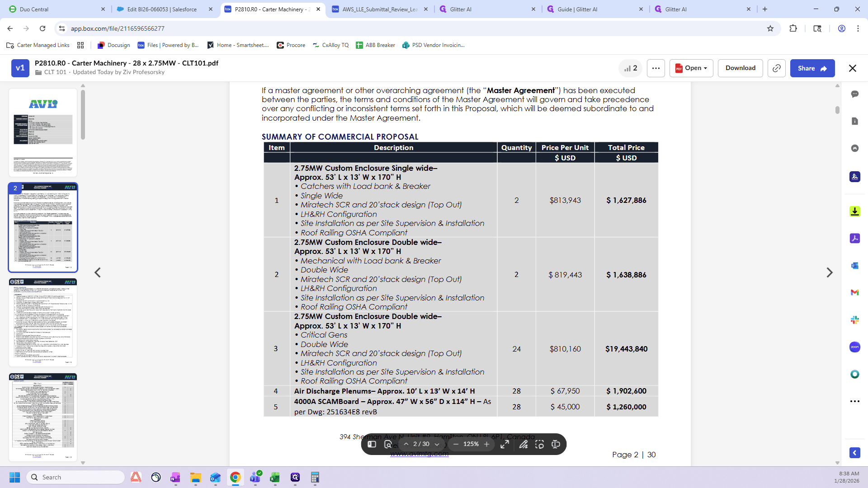
Task: Go to the previous file with left arrow
Action: point(98,272)
